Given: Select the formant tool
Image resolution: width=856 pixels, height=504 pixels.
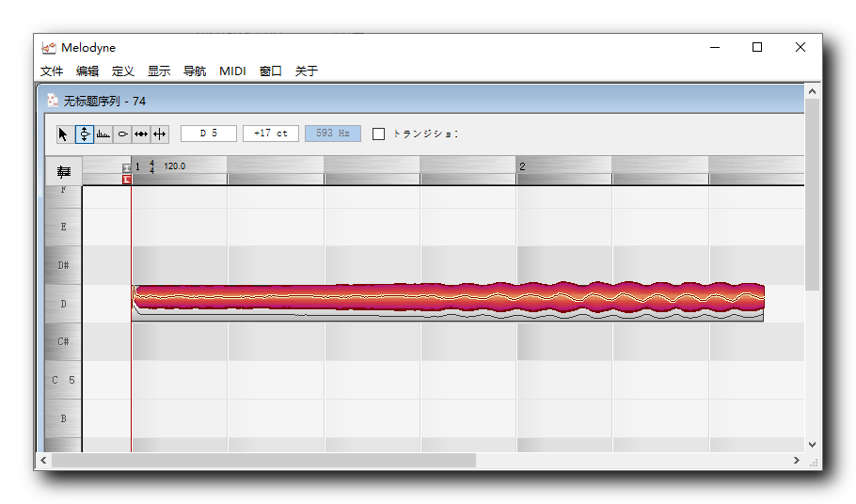Looking at the screenshot, I should (x=103, y=134).
